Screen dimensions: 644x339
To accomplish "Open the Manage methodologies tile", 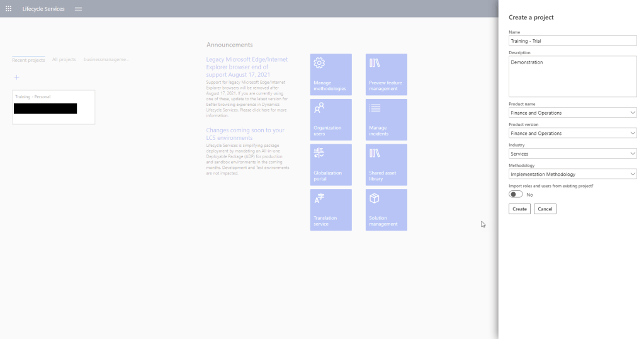I will pos(330,74).
